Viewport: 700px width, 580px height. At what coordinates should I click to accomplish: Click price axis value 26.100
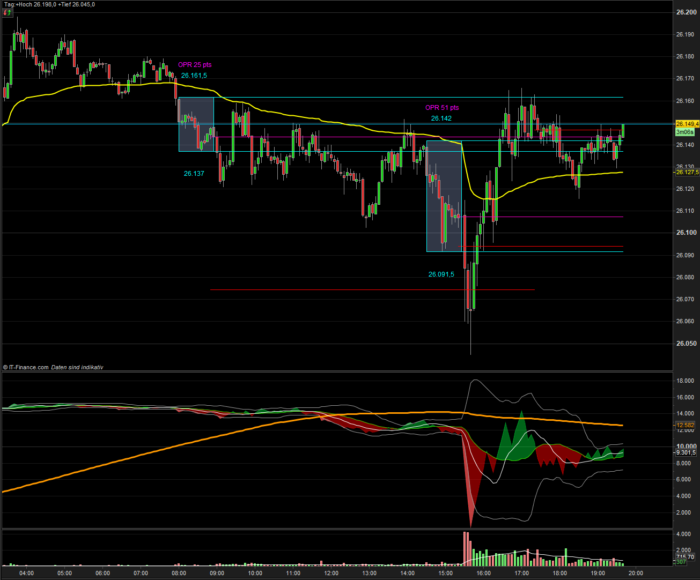(x=686, y=233)
